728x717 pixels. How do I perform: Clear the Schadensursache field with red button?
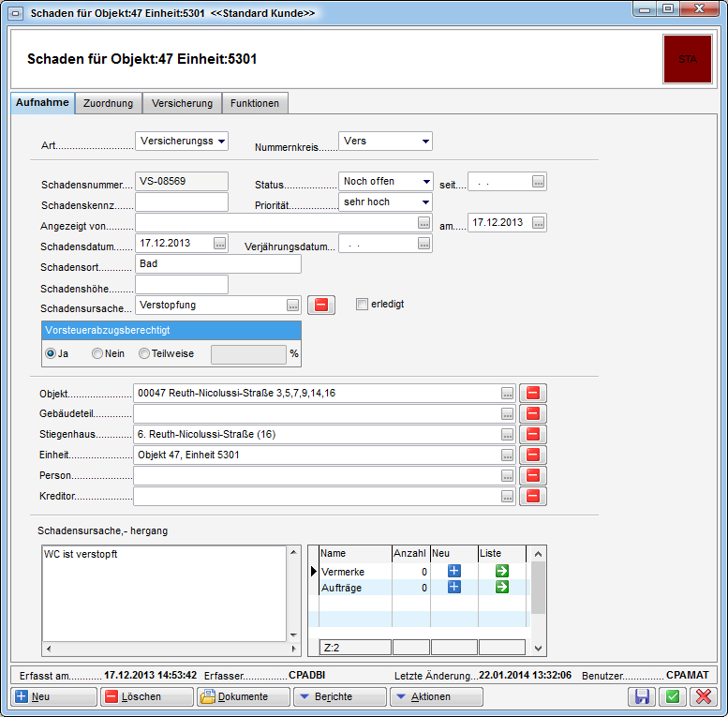(320, 305)
